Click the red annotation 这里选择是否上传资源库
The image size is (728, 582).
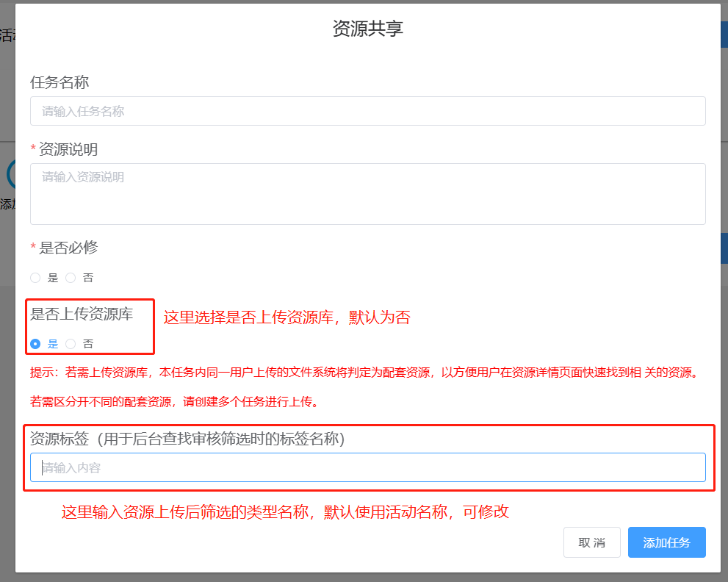(x=286, y=317)
